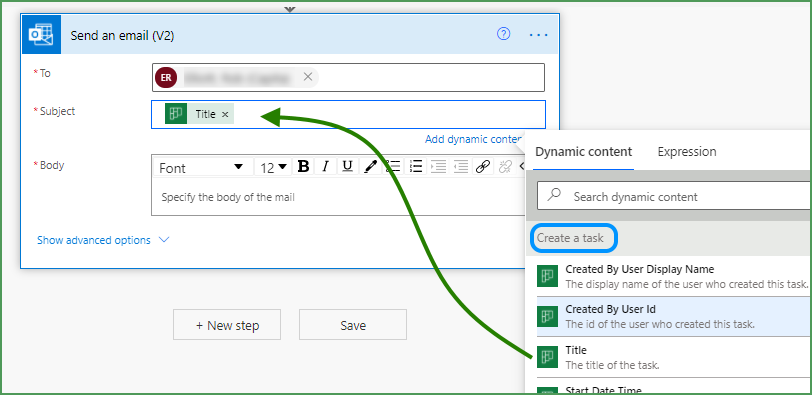Open the three-dot menu of the email action
812x395 pixels.
539,35
